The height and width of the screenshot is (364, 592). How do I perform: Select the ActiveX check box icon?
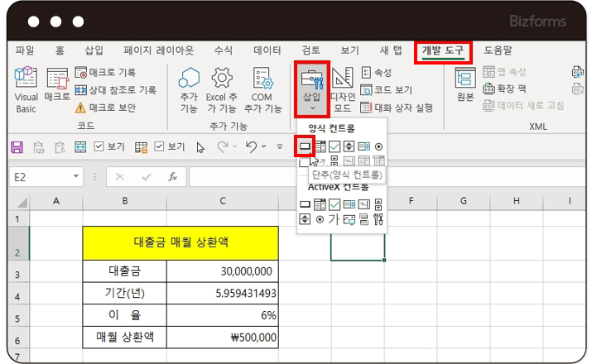tap(335, 204)
